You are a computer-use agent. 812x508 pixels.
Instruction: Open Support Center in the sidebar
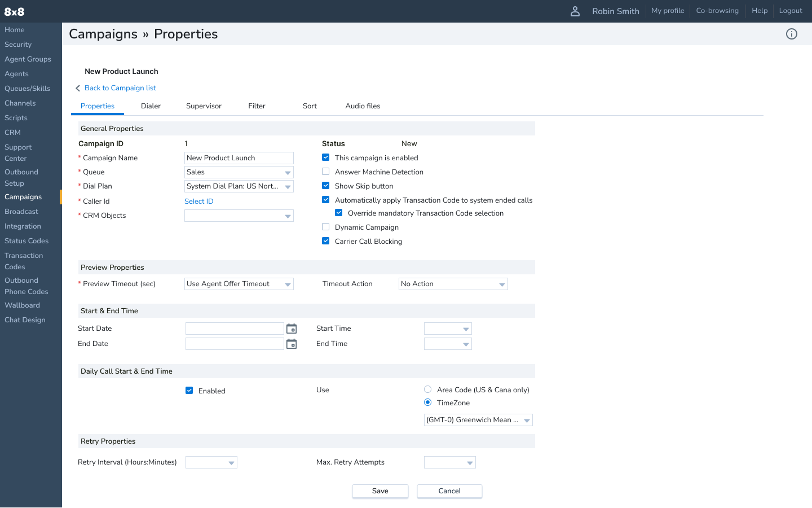point(18,153)
